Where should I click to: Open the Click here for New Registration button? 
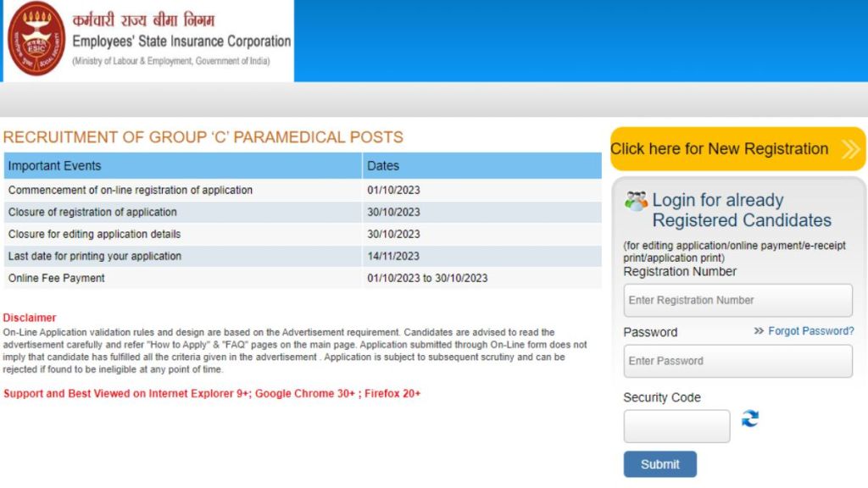[x=738, y=149]
